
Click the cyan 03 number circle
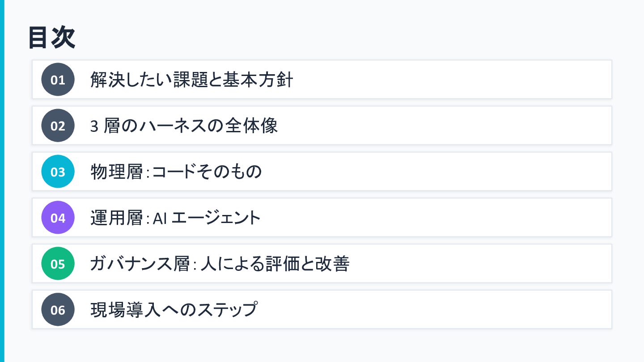[58, 172]
